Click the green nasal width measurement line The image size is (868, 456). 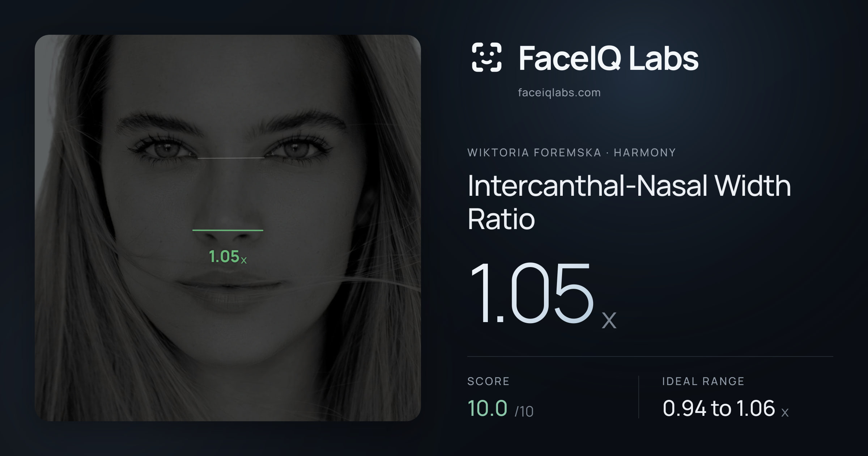(228, 230)
